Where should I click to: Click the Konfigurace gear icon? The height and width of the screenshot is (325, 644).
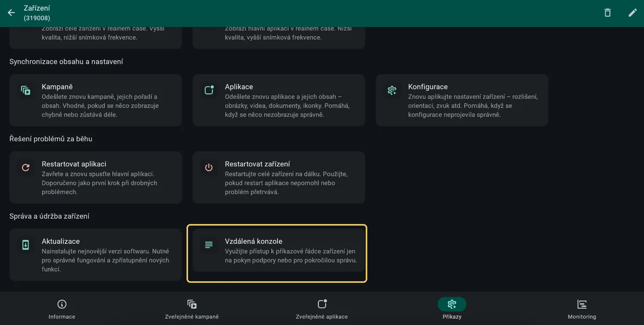click(392, 90)
